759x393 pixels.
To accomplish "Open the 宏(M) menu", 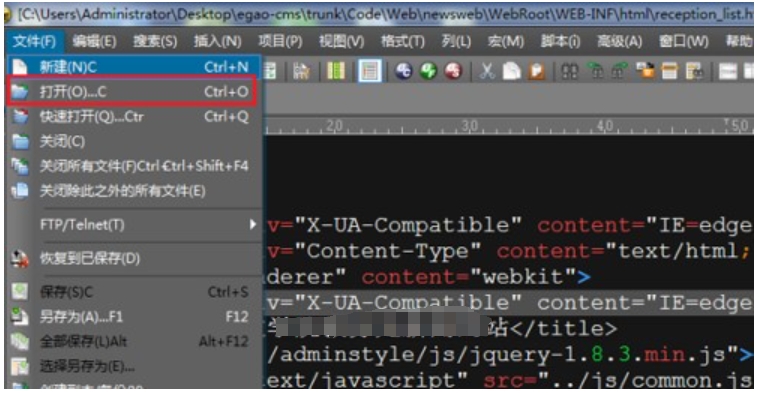I will coord(506,42).
